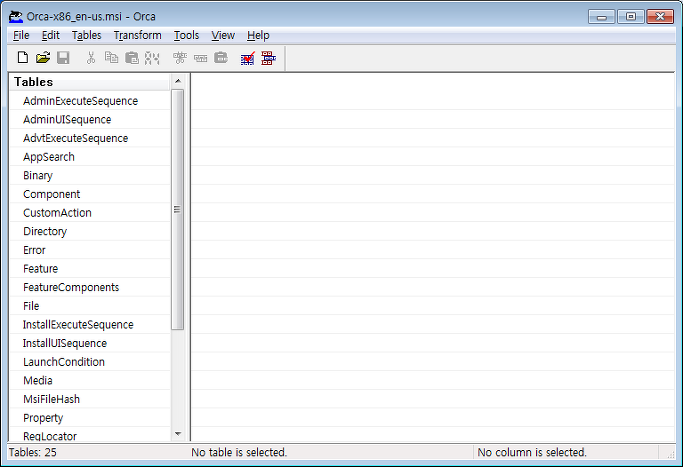Viewport: 683px width, 467px height.
Task: Click the New file toolbar icon
Action: click(23, 58)
